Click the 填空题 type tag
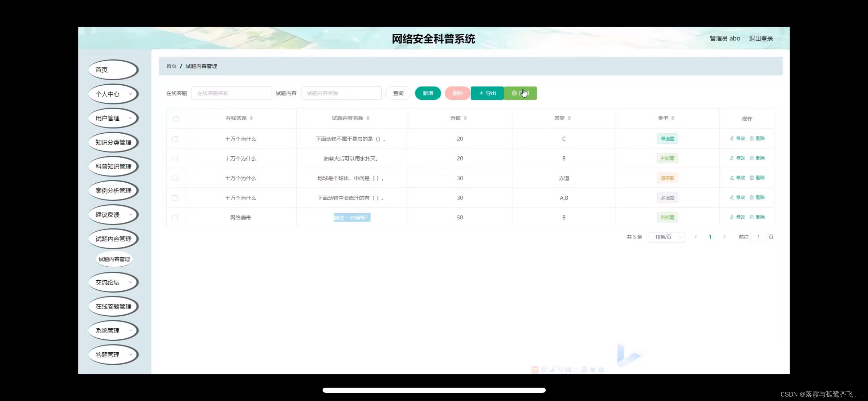This screenshot has width=868, height=401. (x=667, y=178)
